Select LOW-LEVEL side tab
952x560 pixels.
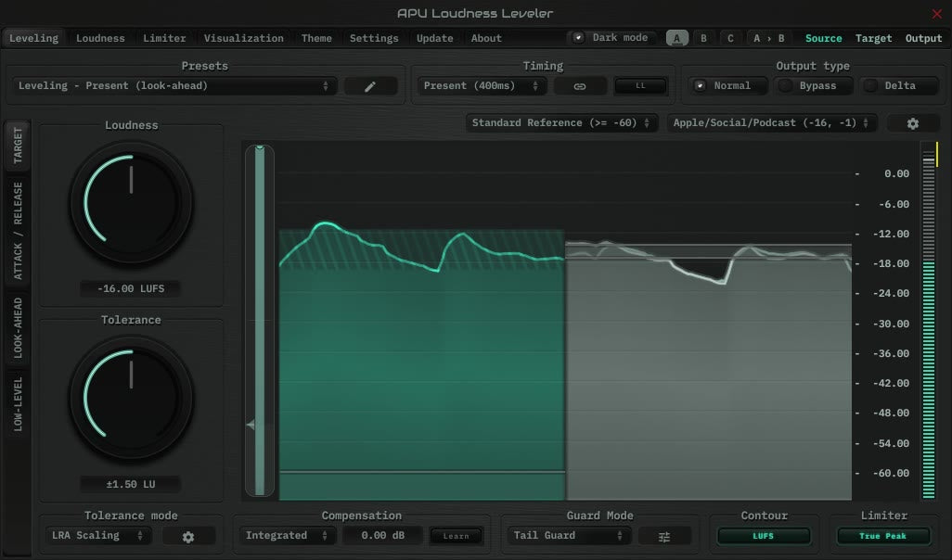click(x=18, y=404)
